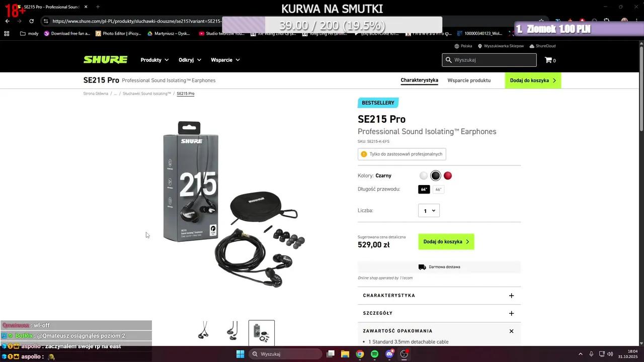
Task: Reload the page with browser refresh icon
Action: click(x=32, y=21)
